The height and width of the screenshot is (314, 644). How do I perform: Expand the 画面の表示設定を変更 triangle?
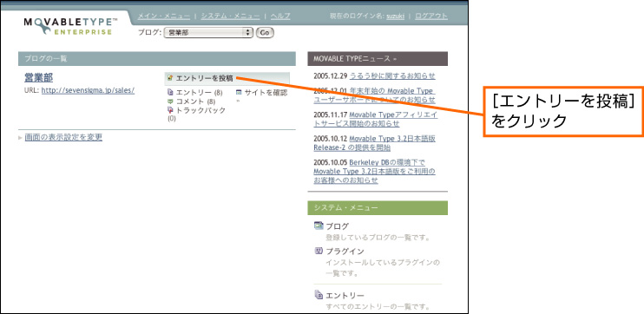[20, 138]
